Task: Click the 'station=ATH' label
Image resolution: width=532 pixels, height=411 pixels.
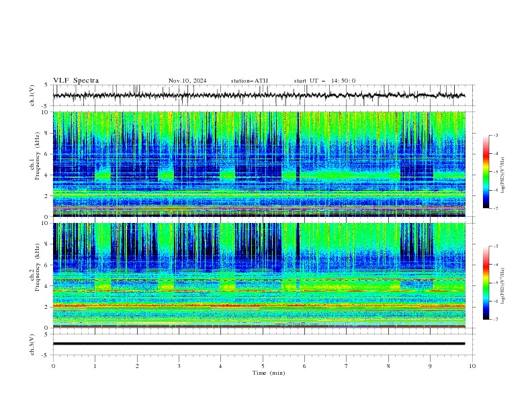Action: point(249,81)
